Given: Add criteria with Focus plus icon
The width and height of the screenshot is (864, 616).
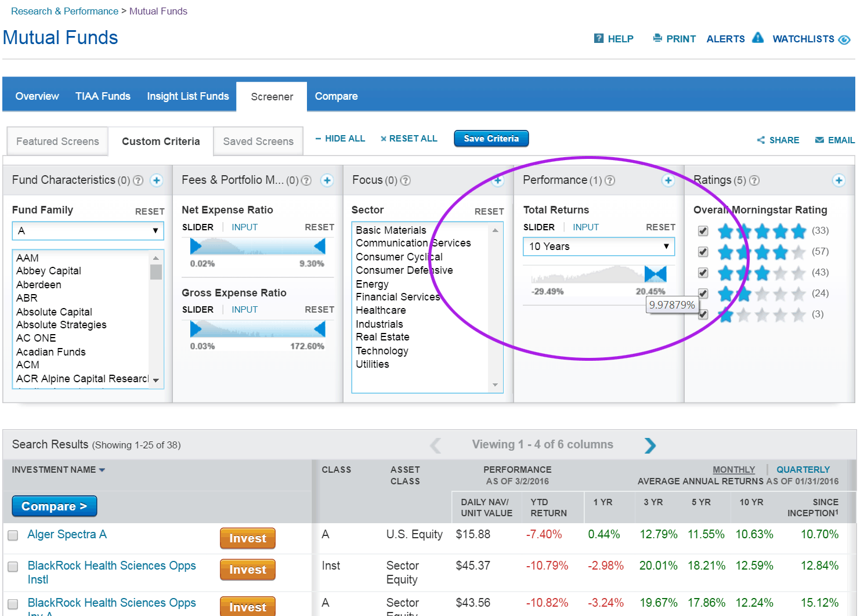Looking at the screenshot, I should [x=497, y=180].
